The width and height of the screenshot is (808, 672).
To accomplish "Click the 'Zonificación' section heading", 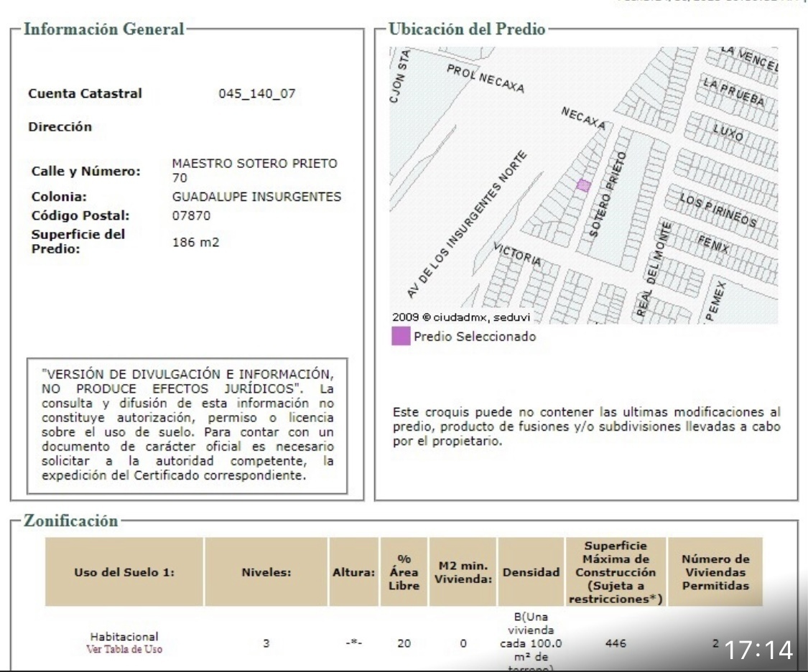I will pyautogui.click(x=71, y=521).
